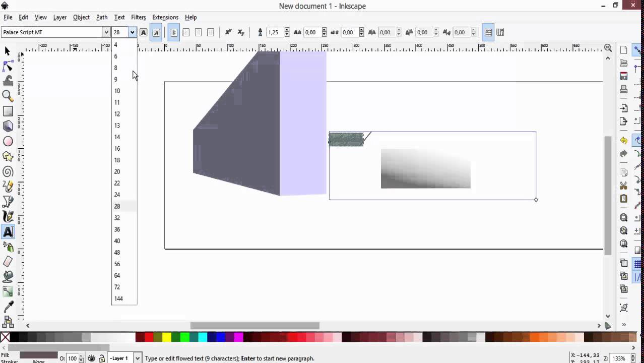Toggle bold text style
Screen dimensions: 644x363
click(144, 32)
